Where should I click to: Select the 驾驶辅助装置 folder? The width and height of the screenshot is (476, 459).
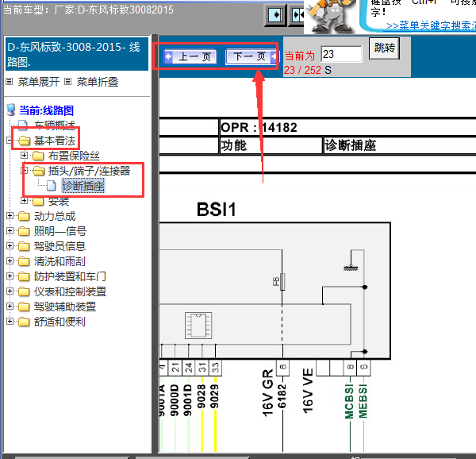65,307
